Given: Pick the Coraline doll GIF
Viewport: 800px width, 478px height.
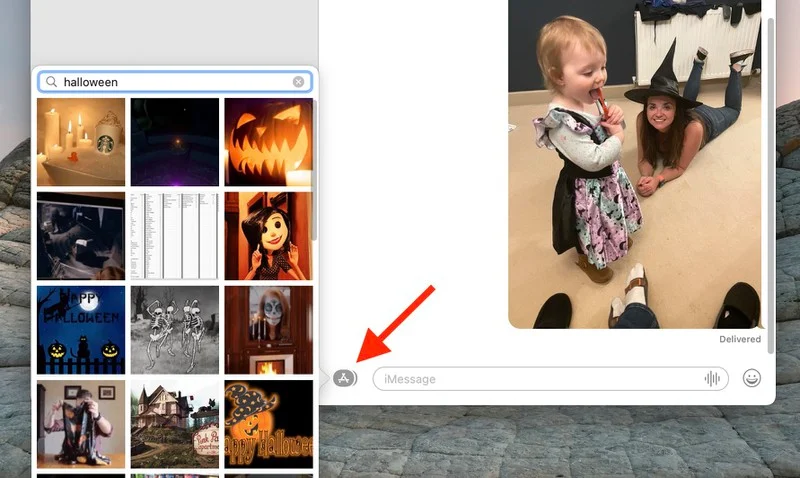Looking at the screenshot, I should pos(268,236).
